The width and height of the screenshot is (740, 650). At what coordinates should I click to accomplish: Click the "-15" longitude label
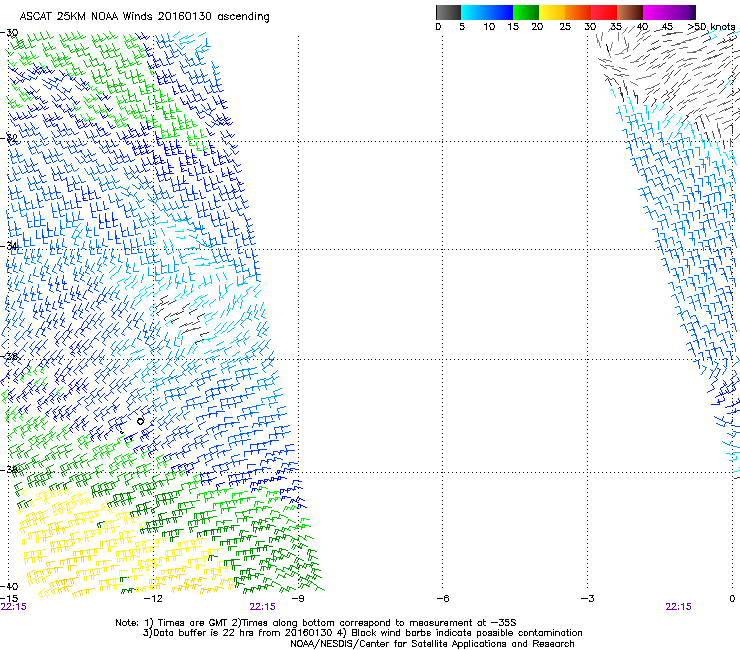tap(9, 599)
